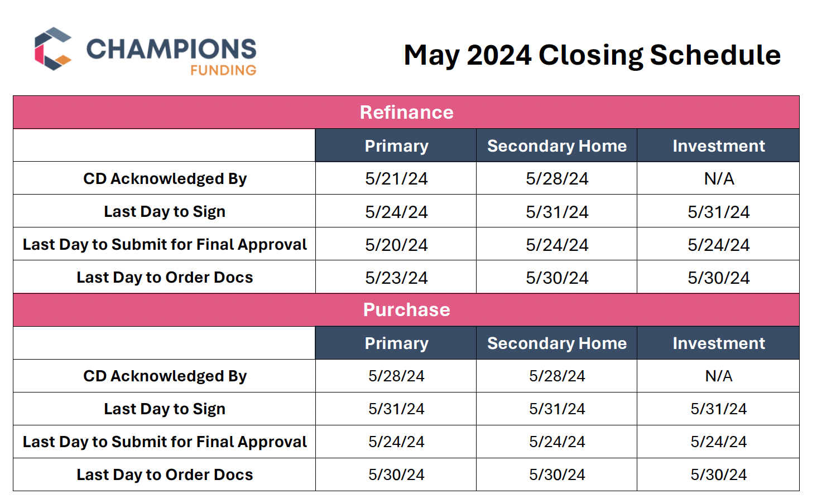
Task: Click the Purchase "Last Day to Sign" label
Action: click(165, 409)
